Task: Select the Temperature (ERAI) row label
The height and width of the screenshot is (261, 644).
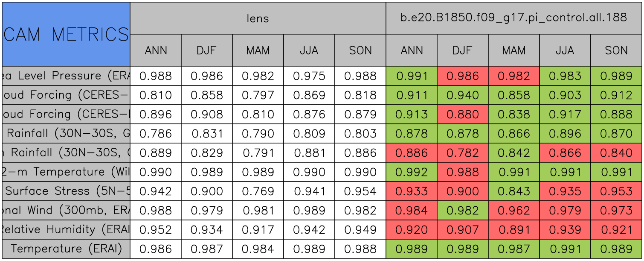Action: [66, 249]
